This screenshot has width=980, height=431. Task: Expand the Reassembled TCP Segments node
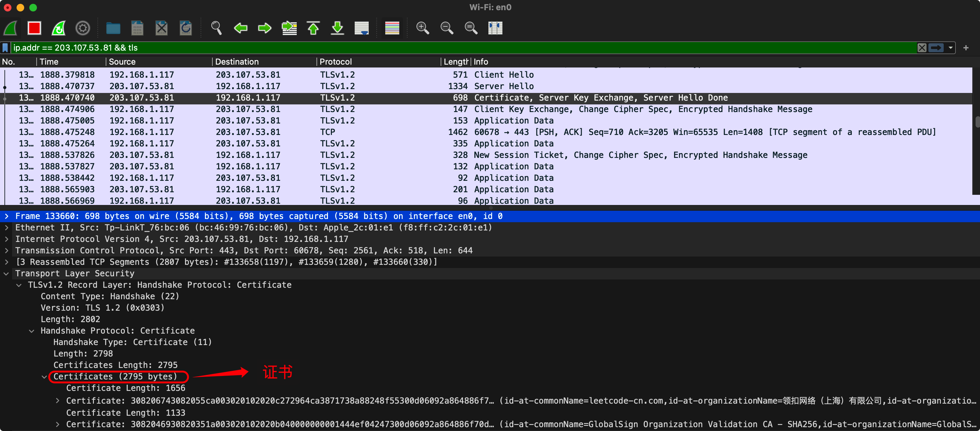[6, 262]
